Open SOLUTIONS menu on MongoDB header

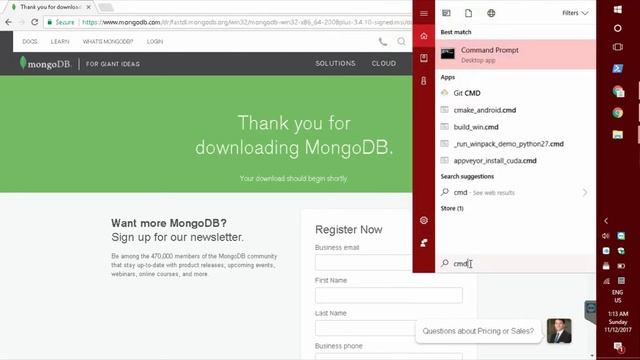click(335, 64)
